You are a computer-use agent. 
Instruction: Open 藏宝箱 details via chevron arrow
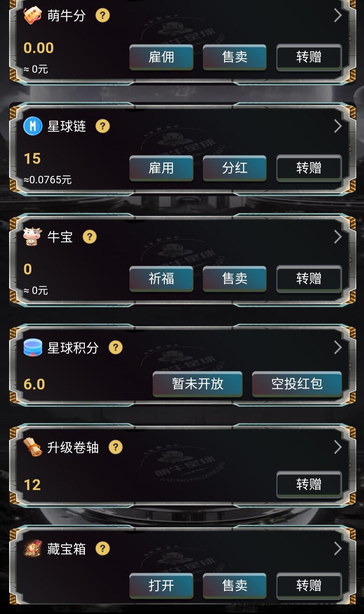click(338, 549)
